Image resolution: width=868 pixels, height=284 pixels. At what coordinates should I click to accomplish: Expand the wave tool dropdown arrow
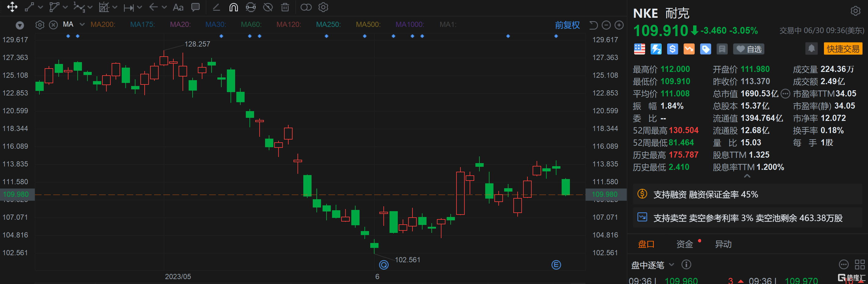point(90,7)
